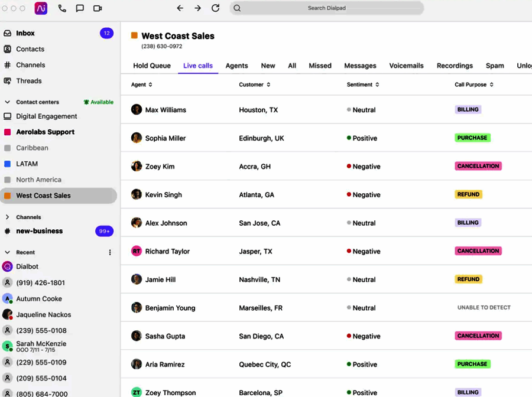Open Inbox in the sidebar
Screen dimensions: 532x397
(25, 33)
